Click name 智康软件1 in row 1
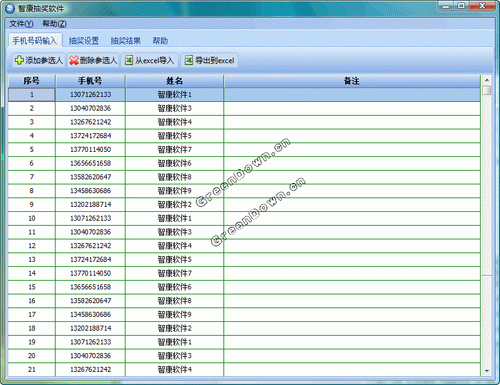The image size is (500, 385). 174,95
